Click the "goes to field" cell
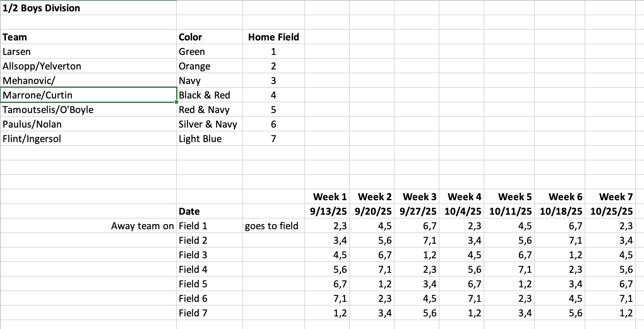This screenshot has height=329, width=644. [271, 226]
